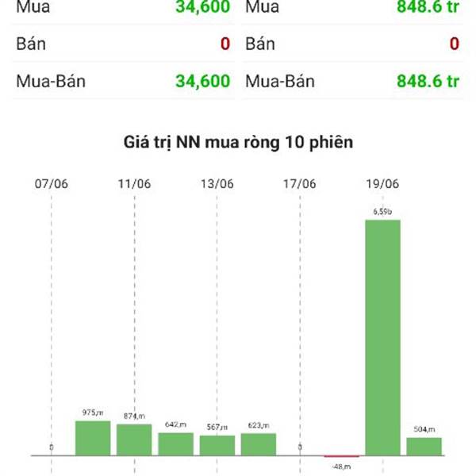Select the 874m bar at 11/06
476x476 pixels.
click(x=134, y=440)
